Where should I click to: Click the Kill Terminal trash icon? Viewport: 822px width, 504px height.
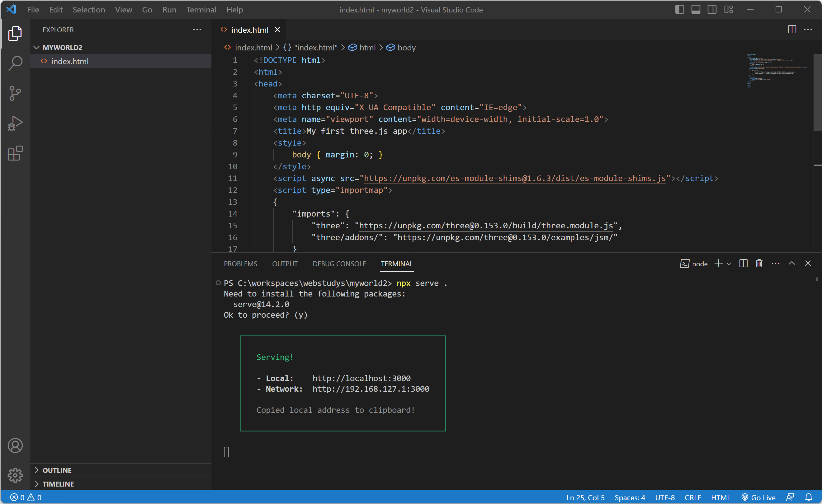pos(759,263)
